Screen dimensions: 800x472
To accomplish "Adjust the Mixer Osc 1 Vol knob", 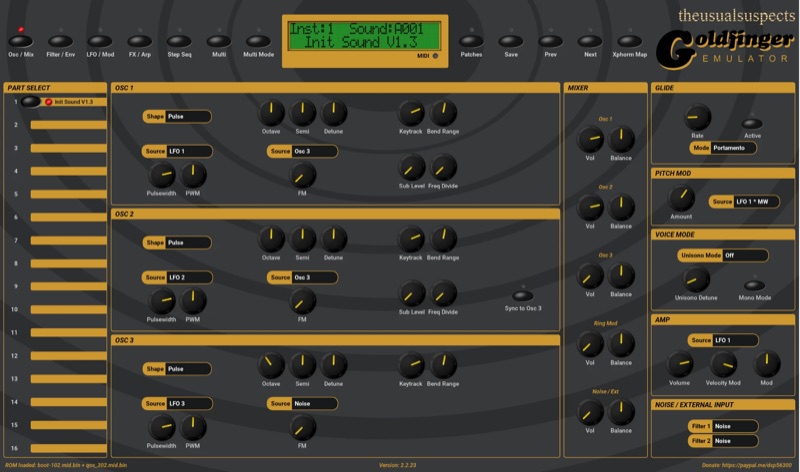I will [590, 139].
